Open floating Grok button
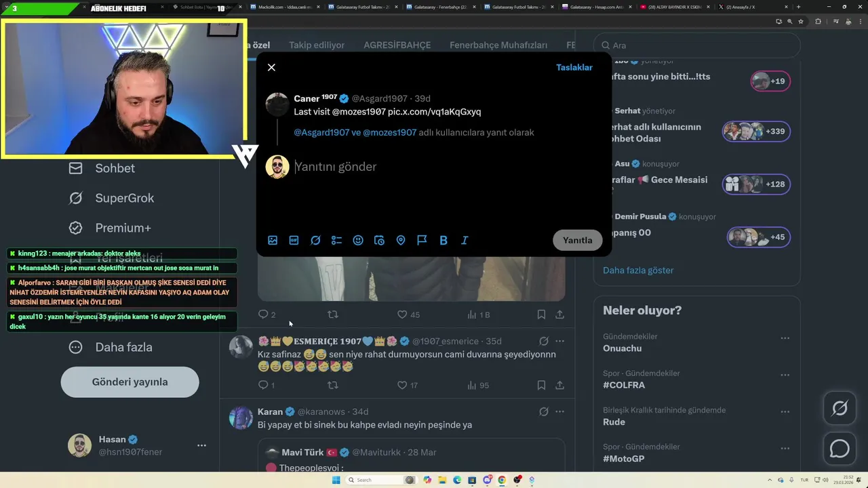The image size is (868, 488). 840,409
